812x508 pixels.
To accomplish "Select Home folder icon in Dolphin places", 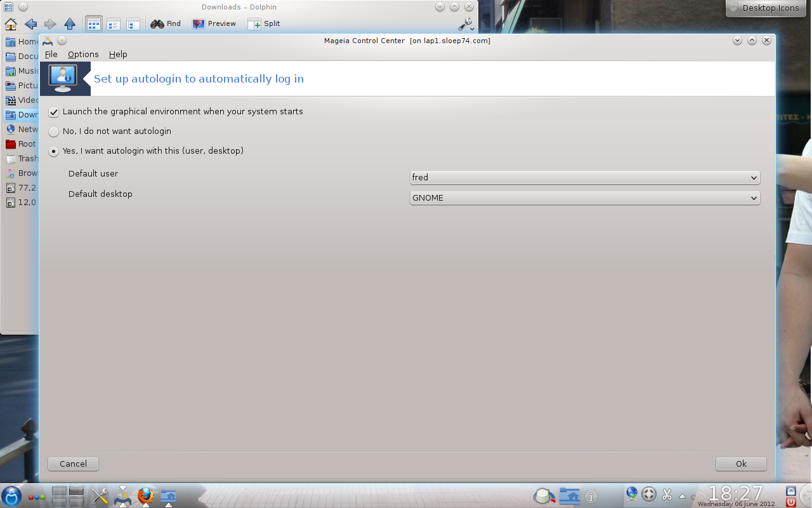I will (x=11, y=42).
